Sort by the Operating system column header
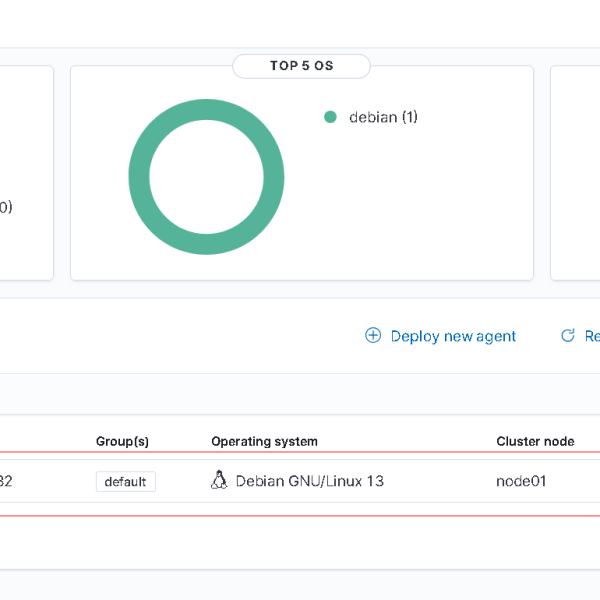This screenshot has width=600, height=600. 264,441
